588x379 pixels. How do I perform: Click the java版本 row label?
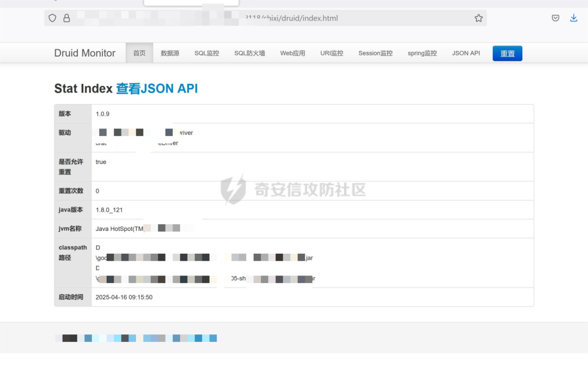(x=70, y=210)
